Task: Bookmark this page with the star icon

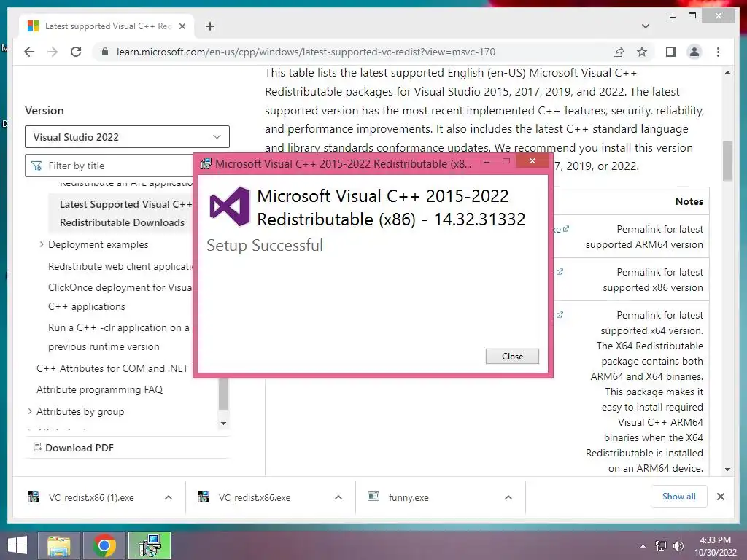Action: [x=642, y=52]
